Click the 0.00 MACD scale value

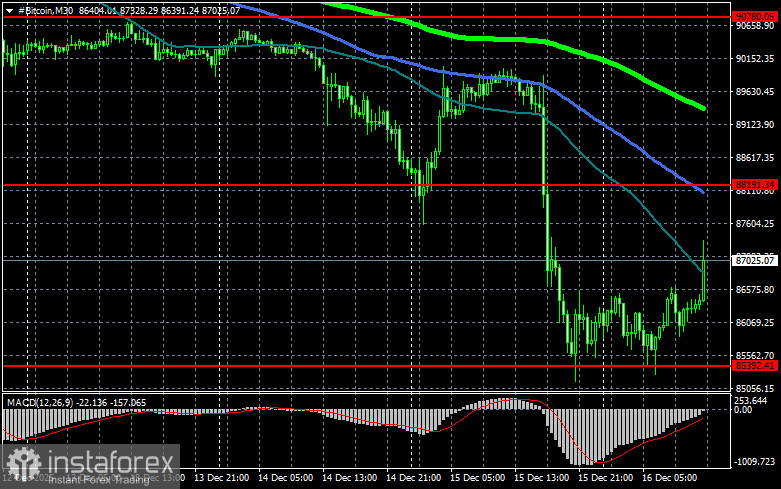pos(743,410)
